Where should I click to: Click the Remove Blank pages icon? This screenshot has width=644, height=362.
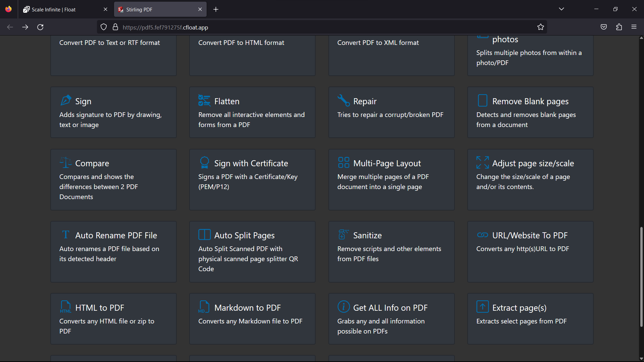click(482, 100)
